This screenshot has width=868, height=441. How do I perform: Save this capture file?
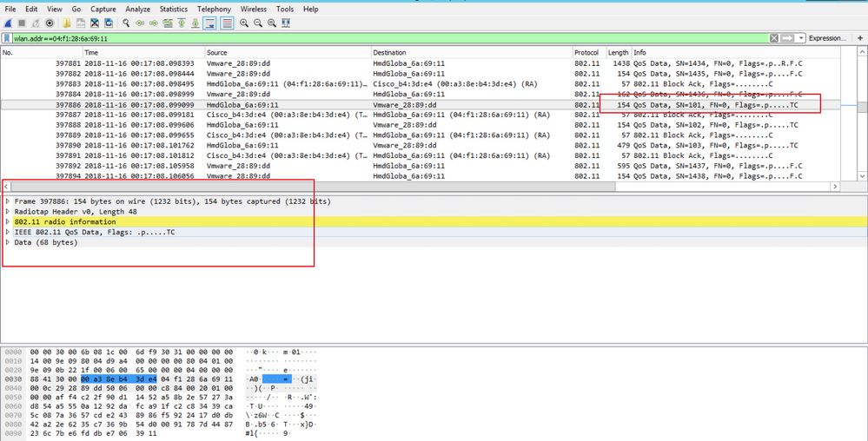click(x=80, y=23)
